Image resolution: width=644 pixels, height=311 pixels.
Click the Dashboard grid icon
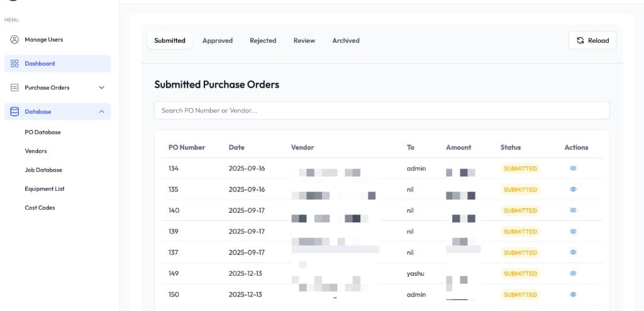click(x=14, y=64)
